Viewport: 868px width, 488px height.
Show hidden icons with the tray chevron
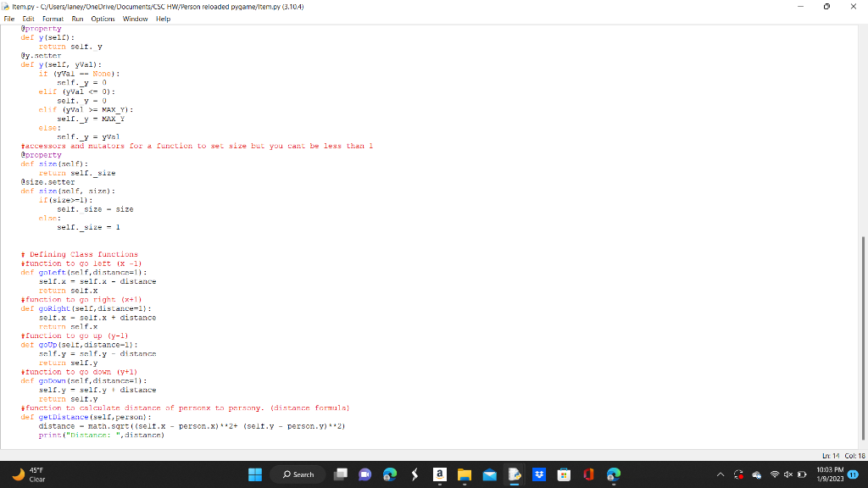(721, 474)
